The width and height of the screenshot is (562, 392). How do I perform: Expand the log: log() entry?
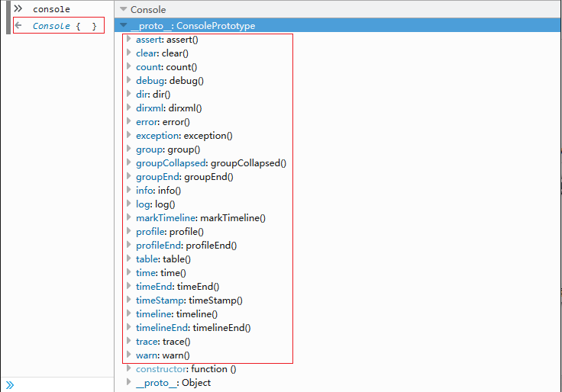tap(129, 204)
